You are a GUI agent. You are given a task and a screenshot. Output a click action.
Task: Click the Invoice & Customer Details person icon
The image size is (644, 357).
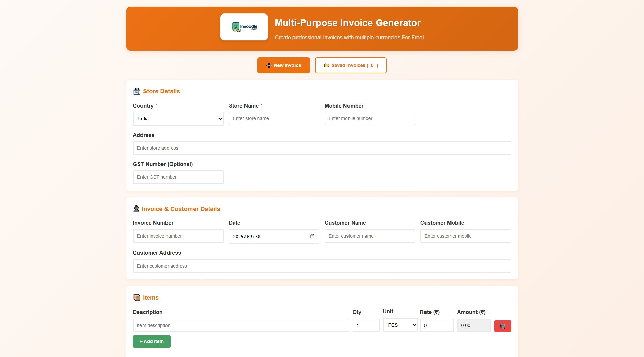(x=136, y=209)
